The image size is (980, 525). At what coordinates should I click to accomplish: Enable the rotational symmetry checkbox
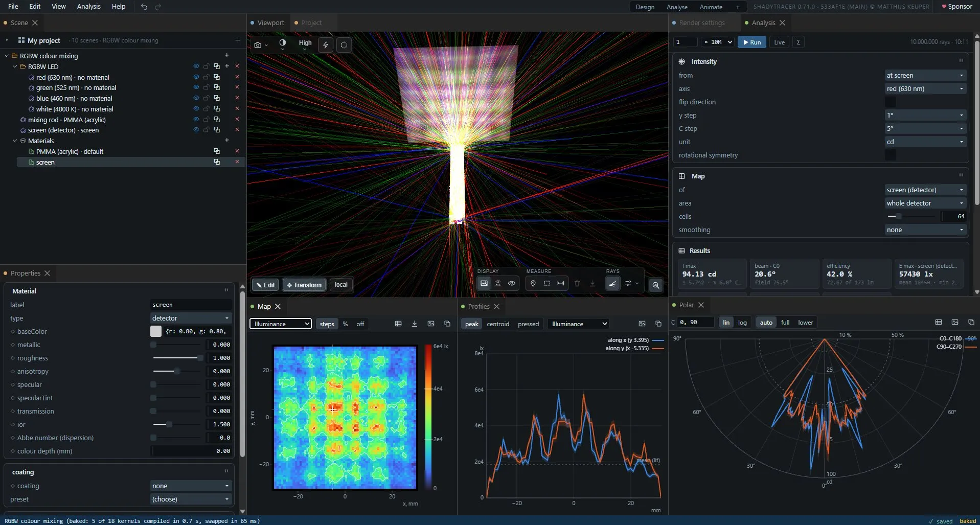891,155
